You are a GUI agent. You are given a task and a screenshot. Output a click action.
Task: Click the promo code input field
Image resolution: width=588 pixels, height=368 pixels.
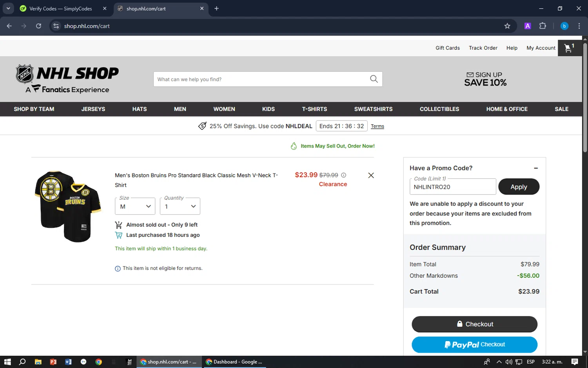[453, 187]
